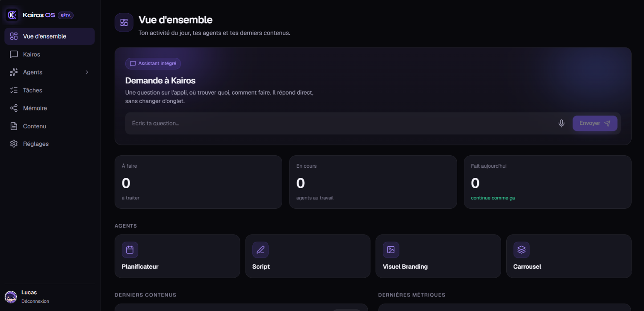Click the Kairos OS logo icon
644x311 pixels.
tap(12, 15)
